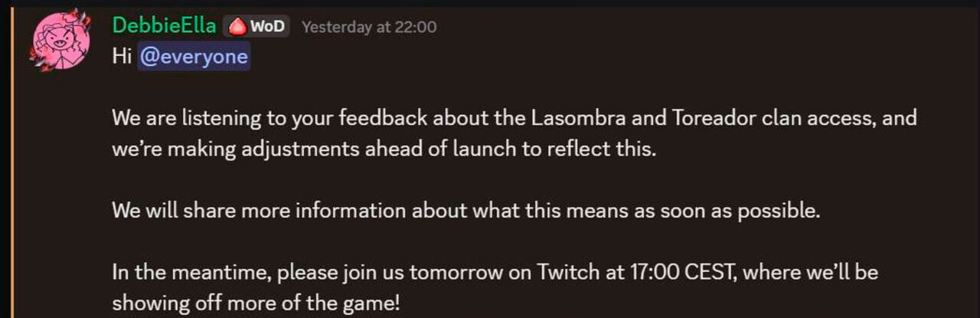Click the WoD server tag label

click(267, 27)
